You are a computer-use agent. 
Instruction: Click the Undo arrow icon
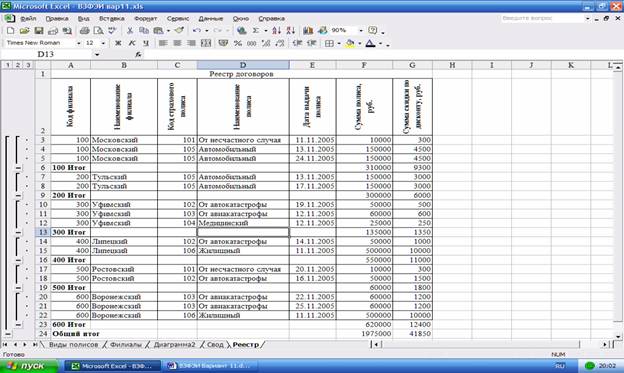point(197,31)
